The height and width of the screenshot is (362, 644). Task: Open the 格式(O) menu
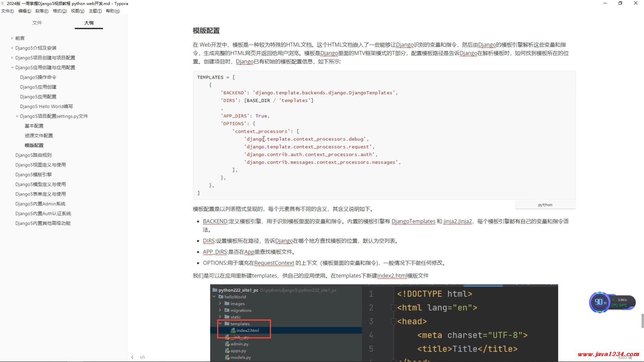[60, 11]
